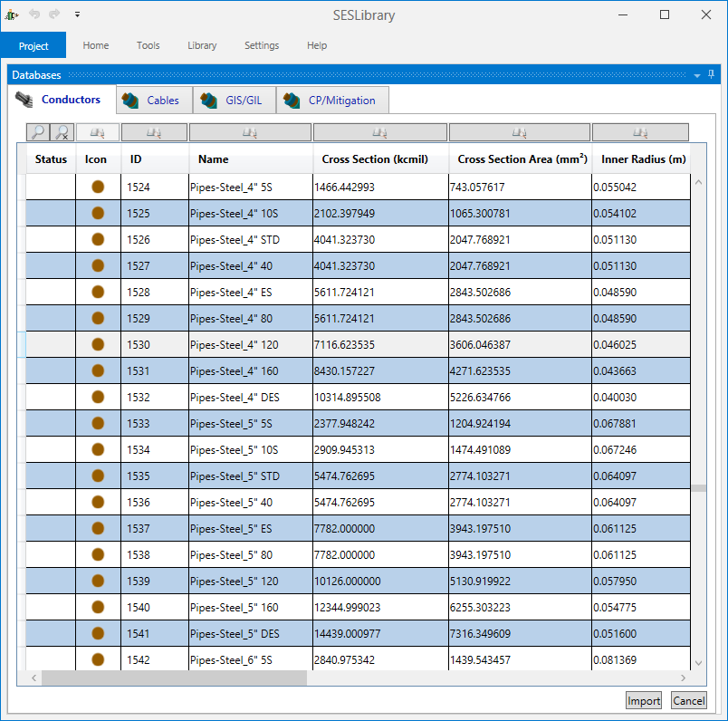Open filter above Inner Radius column
Screen dimensions: 728x721
pyautogui.click(x=640, y=132)
